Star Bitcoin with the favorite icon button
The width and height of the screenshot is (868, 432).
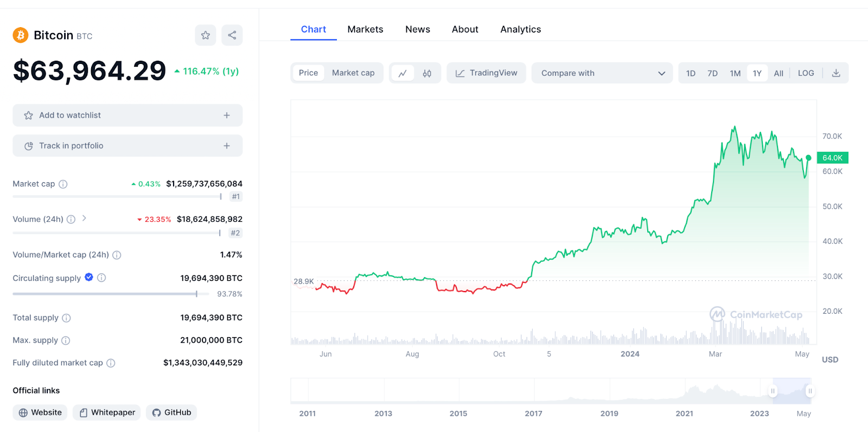coord(206,35)
